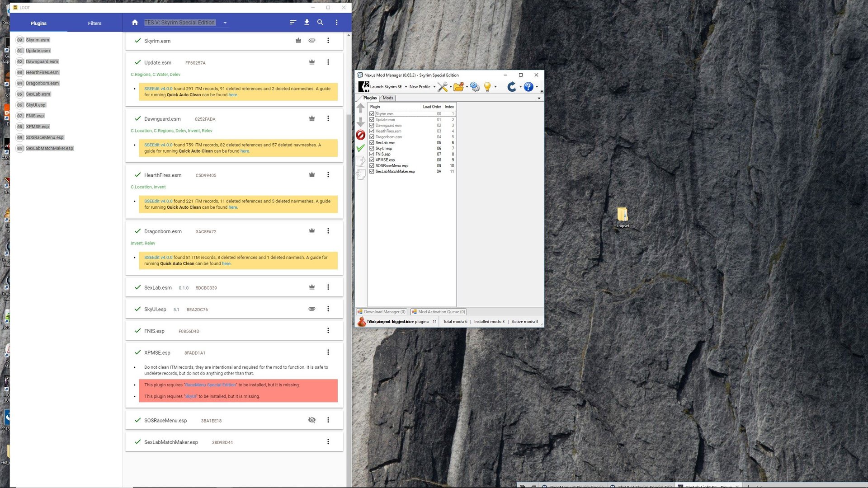Viewport: 868px width, 488px height.
Task: Click the red disable all plugins icon
Action: 360,135
